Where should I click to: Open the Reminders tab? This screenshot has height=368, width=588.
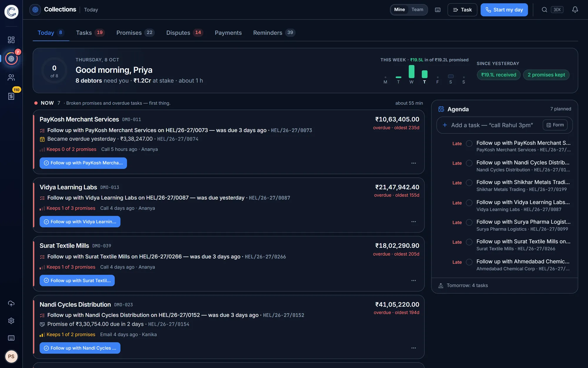point(274,33)
